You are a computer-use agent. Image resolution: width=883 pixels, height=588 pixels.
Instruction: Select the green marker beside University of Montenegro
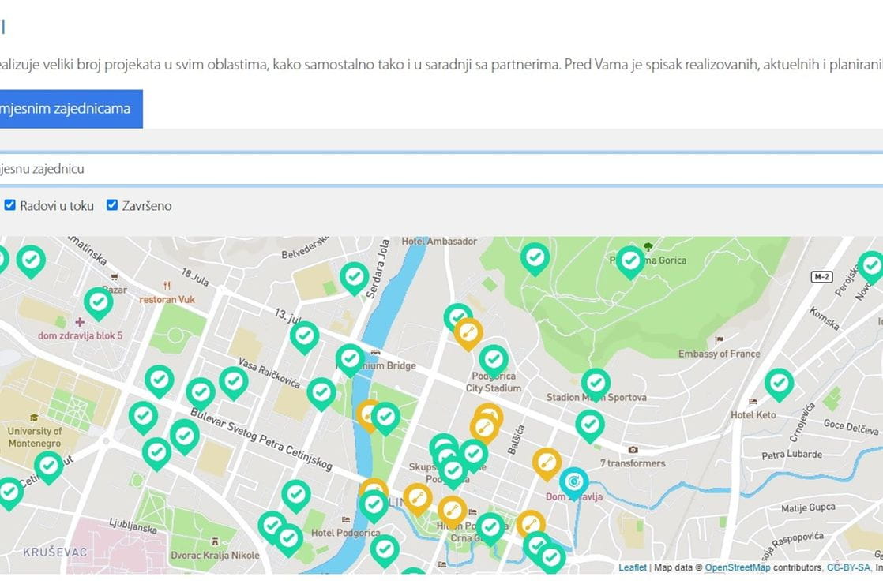(49, 466)
